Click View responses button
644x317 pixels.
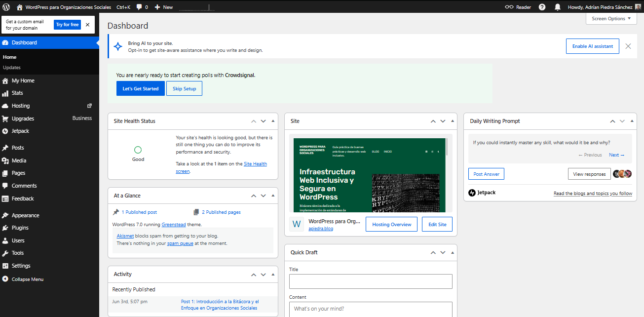589,174
